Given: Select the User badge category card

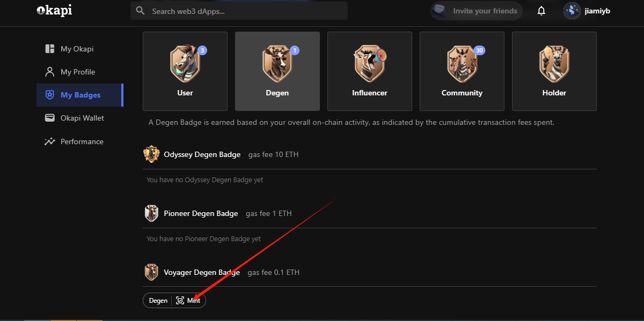Looking at the screenshot, I should pyautogui.click(x=185, y=71).
